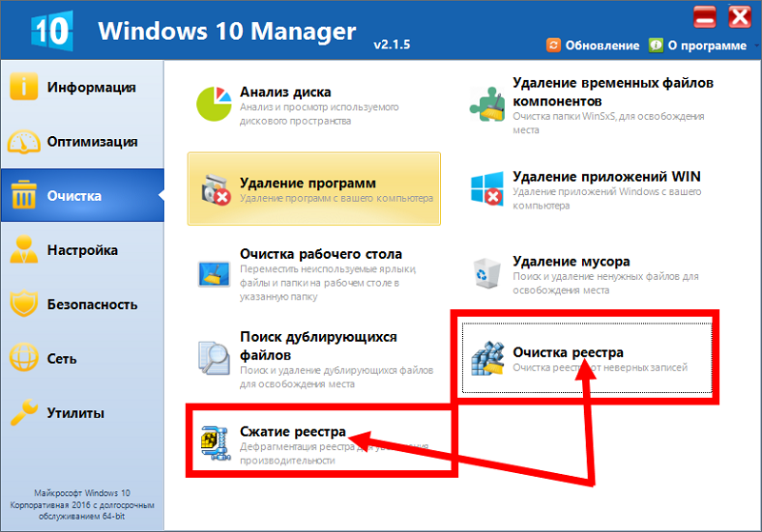Image resolution: width=762 pixels, height=532 pixels.
Task: Switch to the Информация tab
Action: point(81,88)
